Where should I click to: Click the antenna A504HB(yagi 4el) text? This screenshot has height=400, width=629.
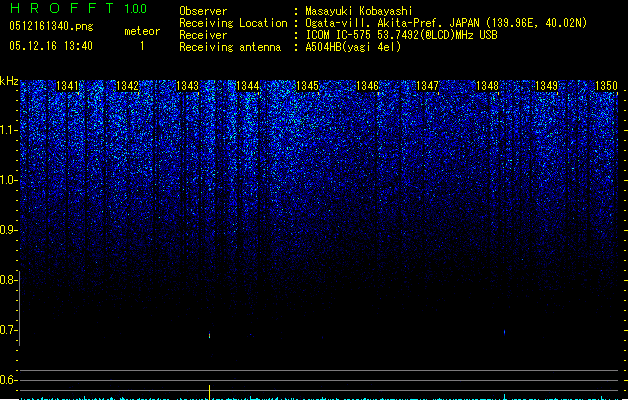pyautogui.click(x=353, y=47)
